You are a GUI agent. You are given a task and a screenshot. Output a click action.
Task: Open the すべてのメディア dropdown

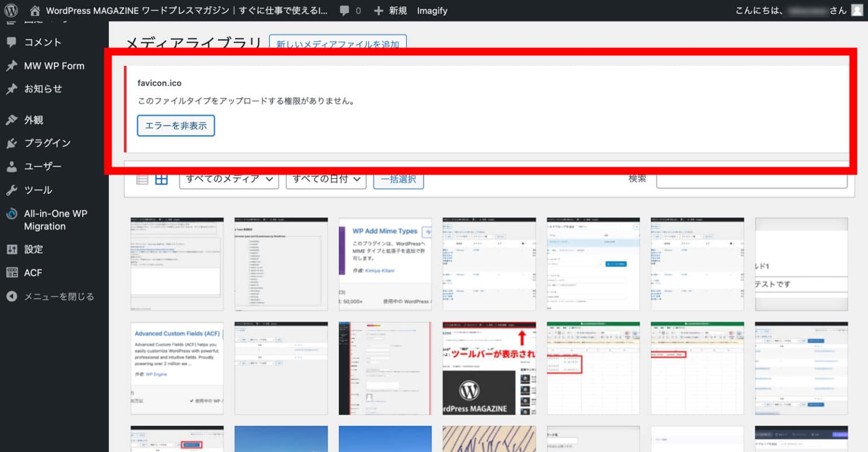(228, 179)
